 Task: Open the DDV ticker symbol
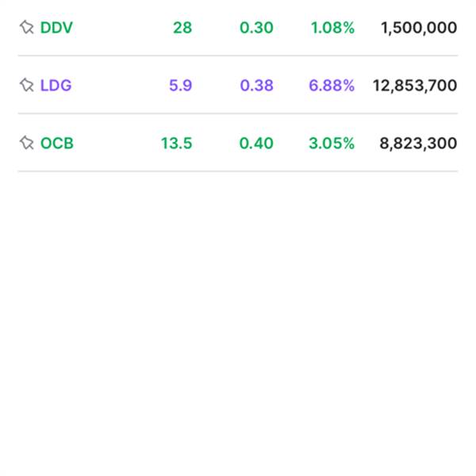pyautogui.click(x=56, y=28)
